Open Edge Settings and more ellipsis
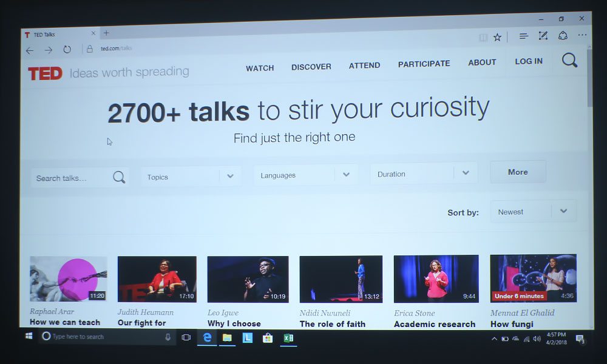607x364 pixels. pyautogui.click(x=582, y=35)
